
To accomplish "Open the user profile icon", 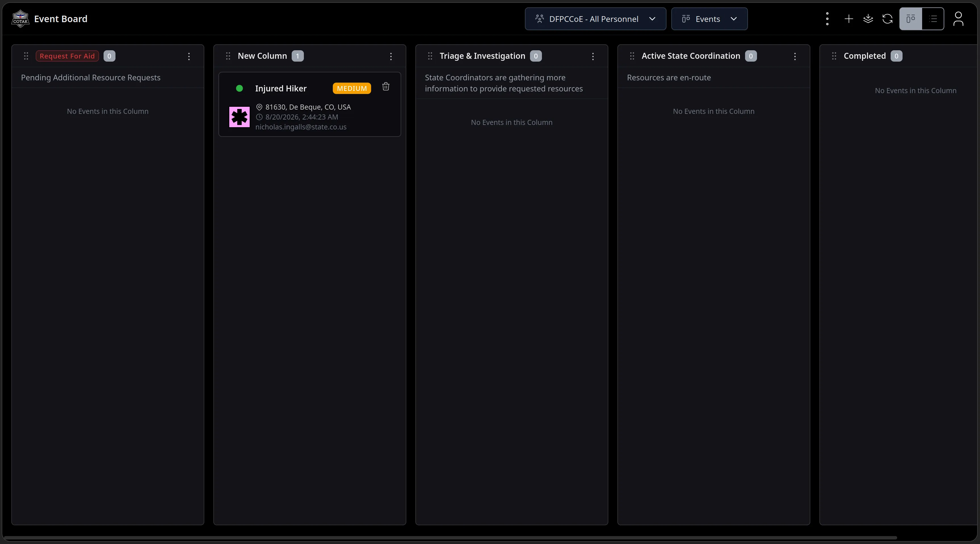I will (x=958, y=19).
